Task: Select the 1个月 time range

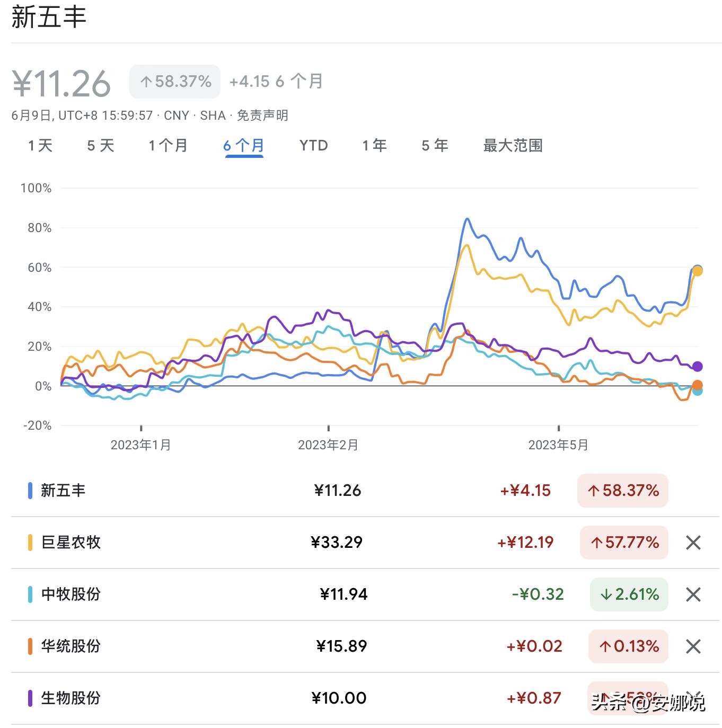Action: tap(169, 146)
